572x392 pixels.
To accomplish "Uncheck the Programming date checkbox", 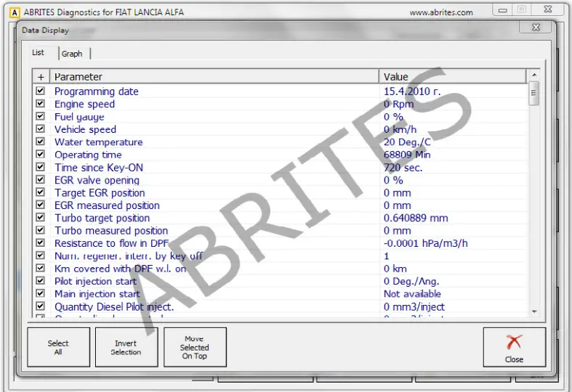I will (x=40, y=91).
